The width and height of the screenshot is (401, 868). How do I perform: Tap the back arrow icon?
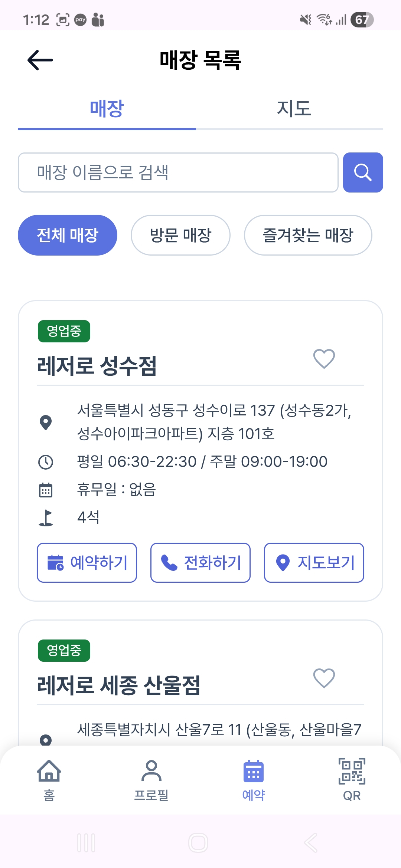point(40,60)
